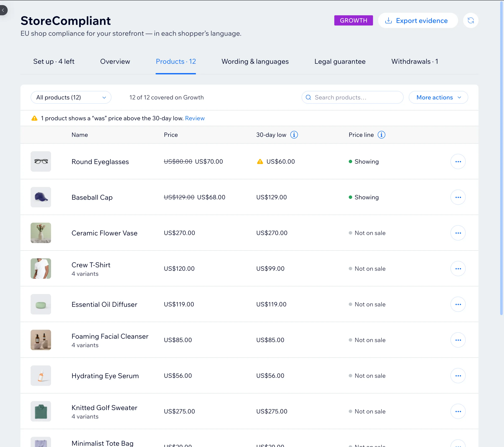Click the warning triangle in the banner

point(34,118)
